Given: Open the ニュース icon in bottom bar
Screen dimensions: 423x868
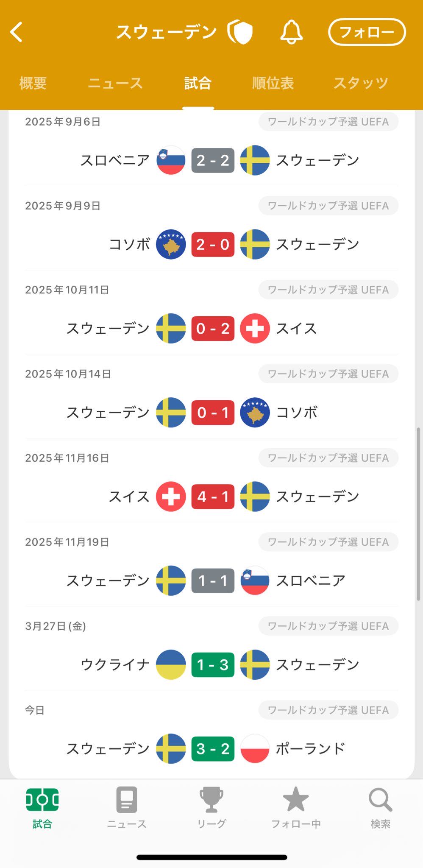Looking at the screenshot, I should pos(127,800).
